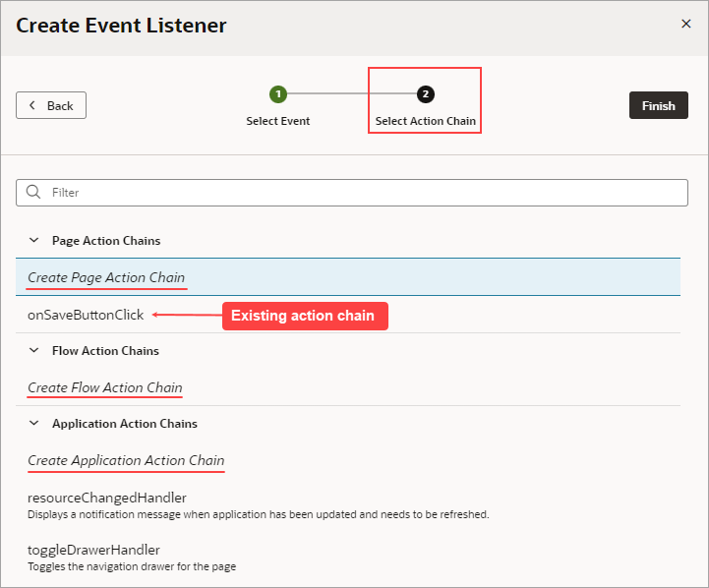Click the Finish button

(659, 105)
